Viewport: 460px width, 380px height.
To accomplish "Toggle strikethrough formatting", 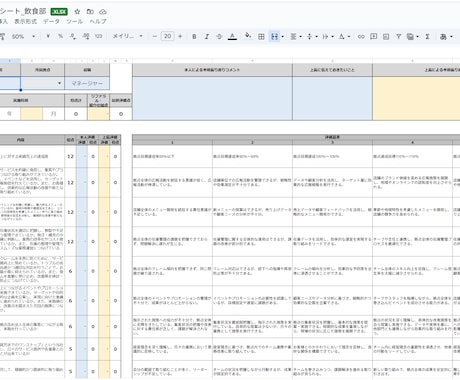I will coord(219,36).
